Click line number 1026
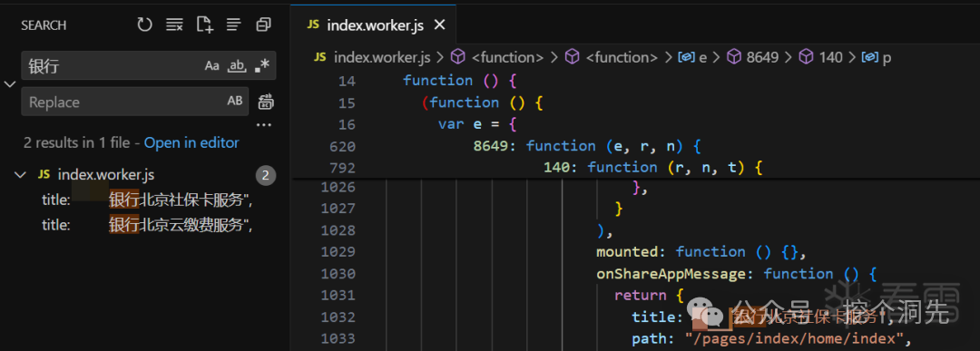This screenshot has width=980, height=351. 338,187
